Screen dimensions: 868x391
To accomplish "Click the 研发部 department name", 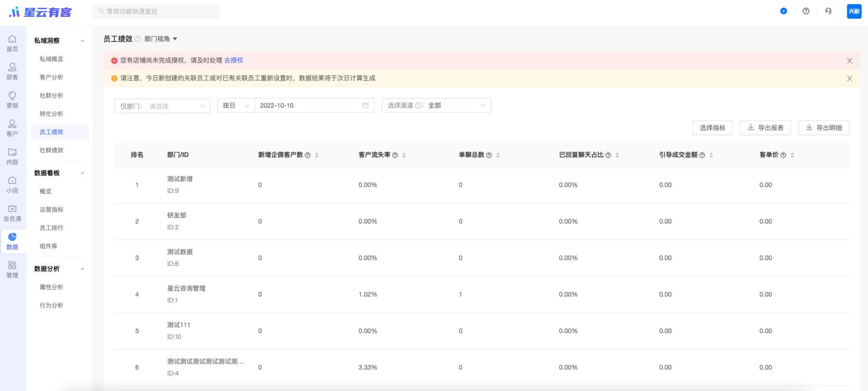I will coord(177,215).
